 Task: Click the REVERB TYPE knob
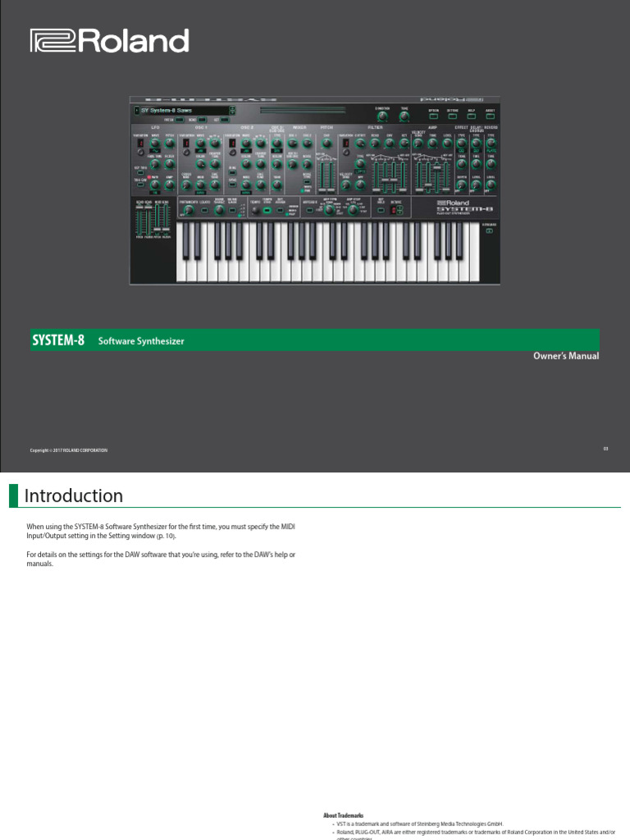click(x=491, y=143)
